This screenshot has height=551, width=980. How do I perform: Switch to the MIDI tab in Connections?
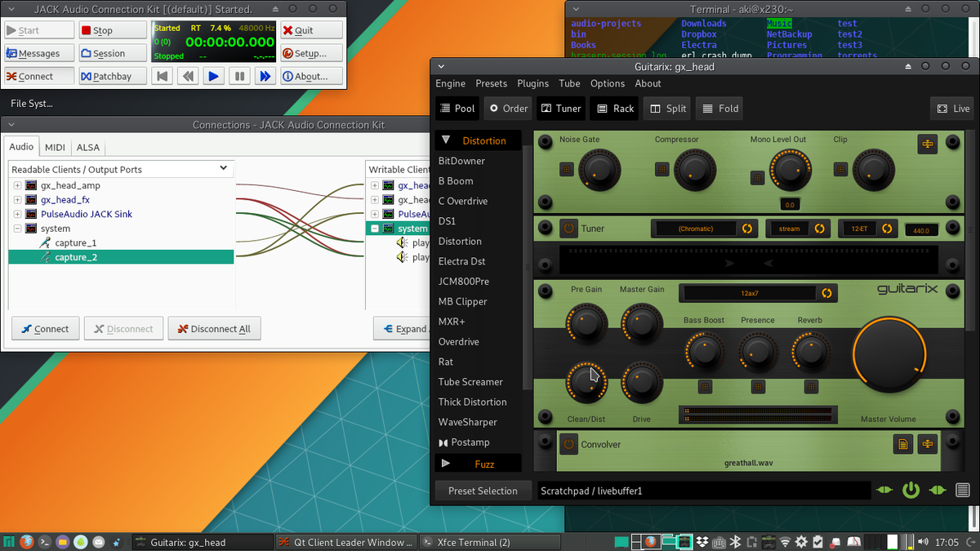(55, 147)
